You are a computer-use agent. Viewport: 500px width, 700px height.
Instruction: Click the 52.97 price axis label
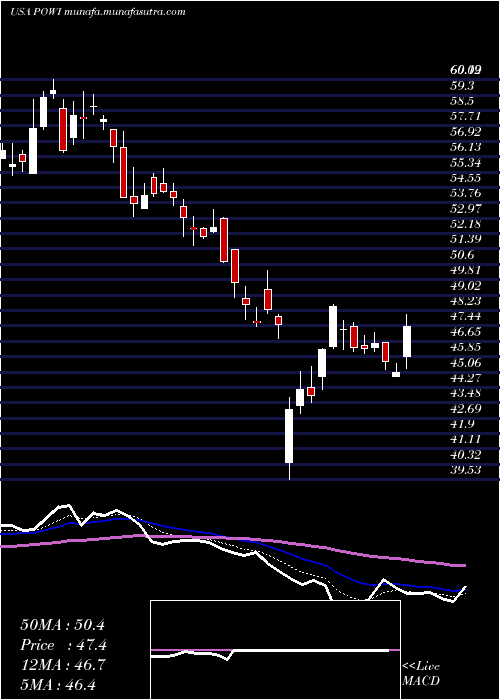(x=467, y=208)
